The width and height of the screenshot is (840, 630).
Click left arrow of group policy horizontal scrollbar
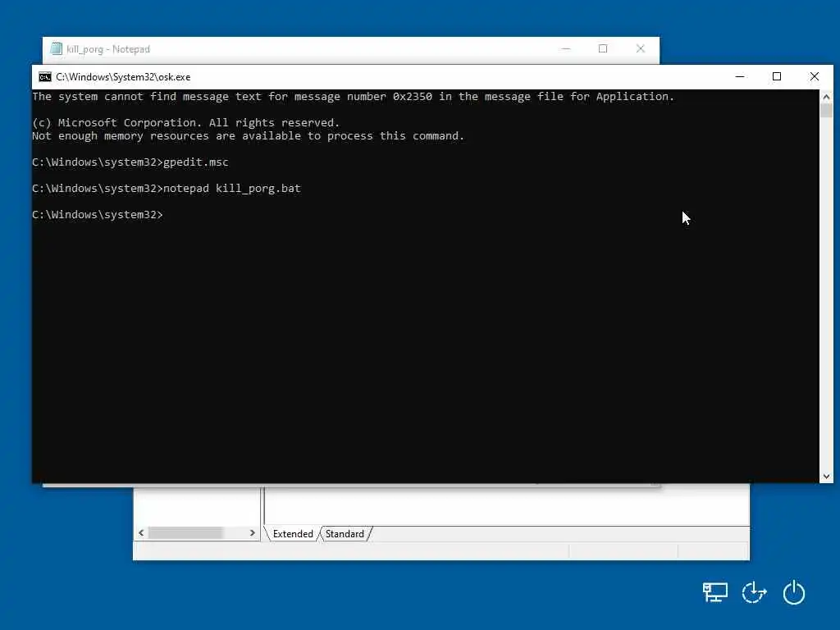tap(141, 533)
